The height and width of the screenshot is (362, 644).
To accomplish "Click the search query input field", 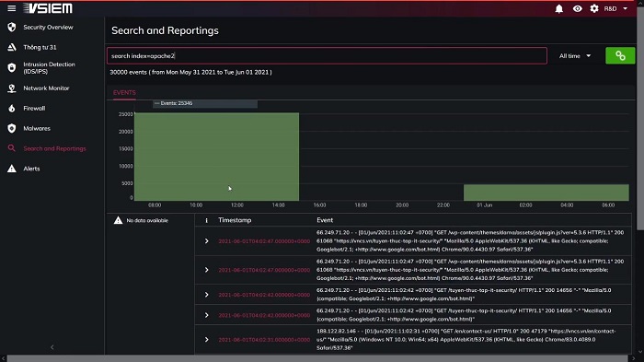I will (327, 56).
